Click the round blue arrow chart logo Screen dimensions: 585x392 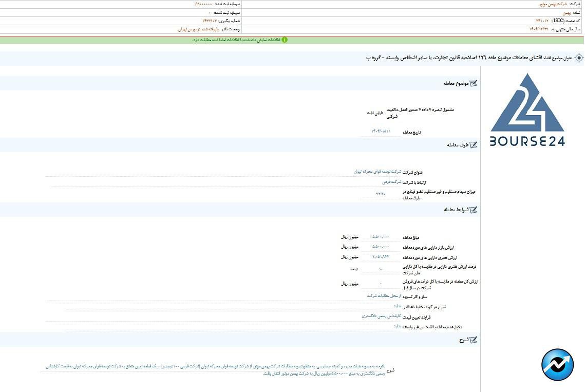557,365
